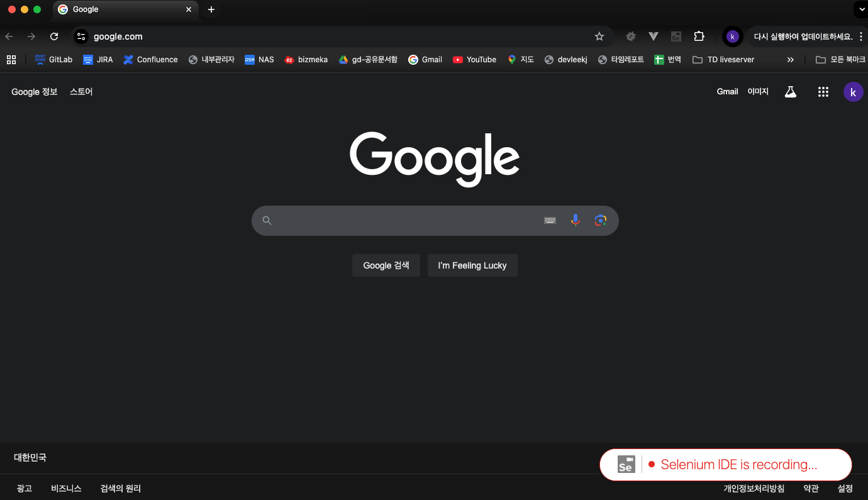Open the NAS bookmark
This screenshot has width=868, height=500.
[x=259, y=60]
